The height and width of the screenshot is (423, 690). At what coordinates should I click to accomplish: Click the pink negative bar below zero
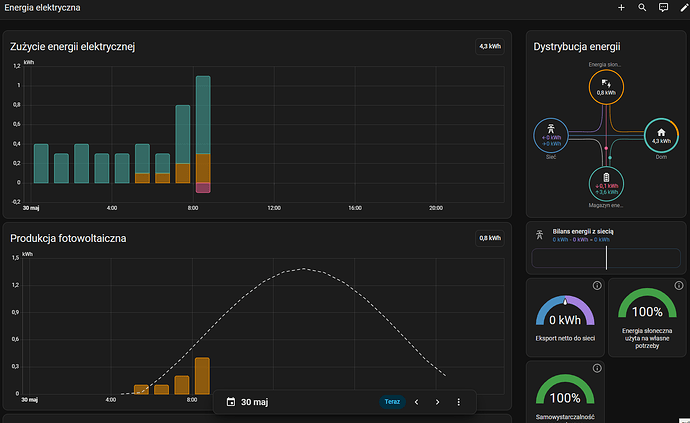point(203,188)
